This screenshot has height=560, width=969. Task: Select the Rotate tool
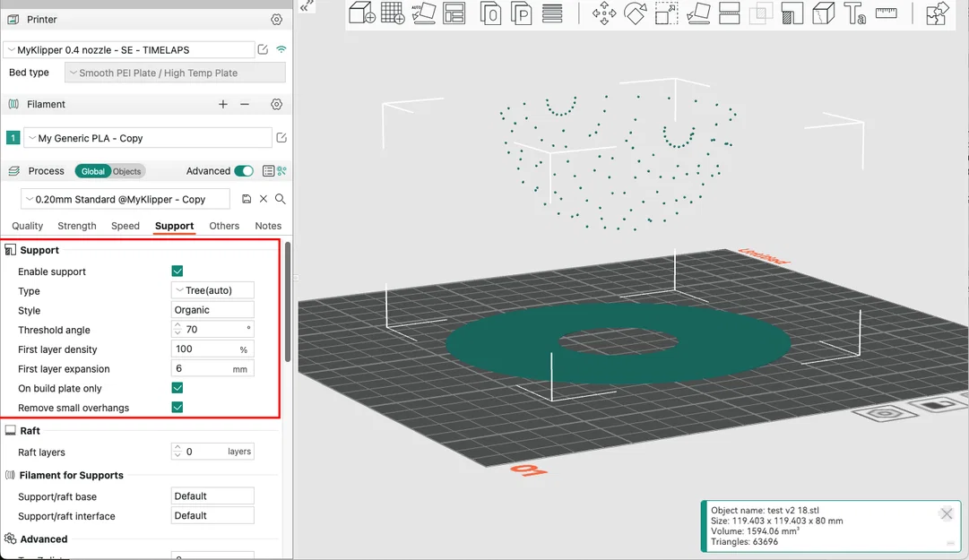(635, 13)
